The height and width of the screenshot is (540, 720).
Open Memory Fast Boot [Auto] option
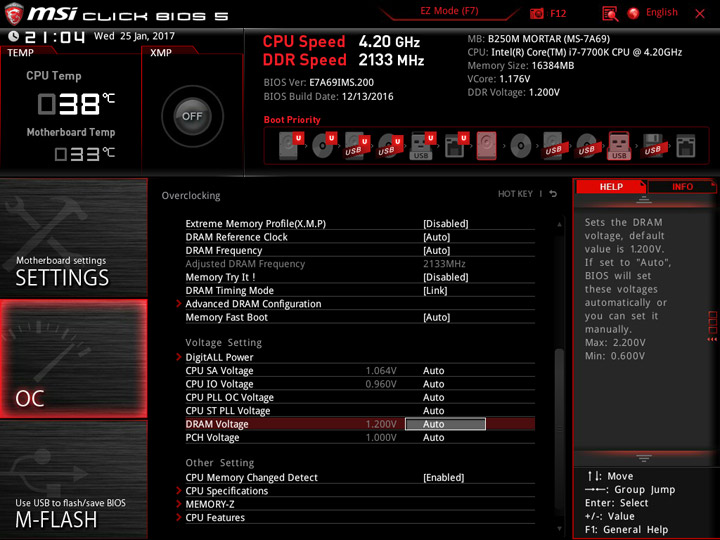pyautogui.click(x=436, y=317)
